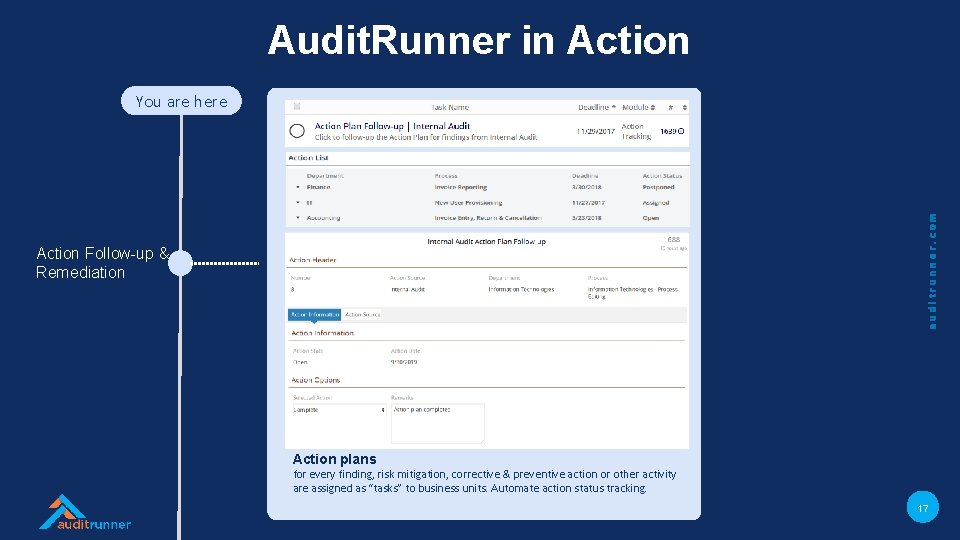Click the Action Tracking module cell

(636, 131)
